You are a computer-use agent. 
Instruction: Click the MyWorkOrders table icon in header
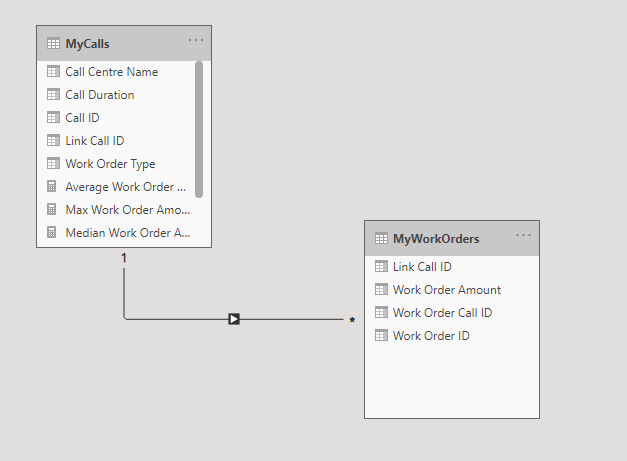[x=381, y=239]
